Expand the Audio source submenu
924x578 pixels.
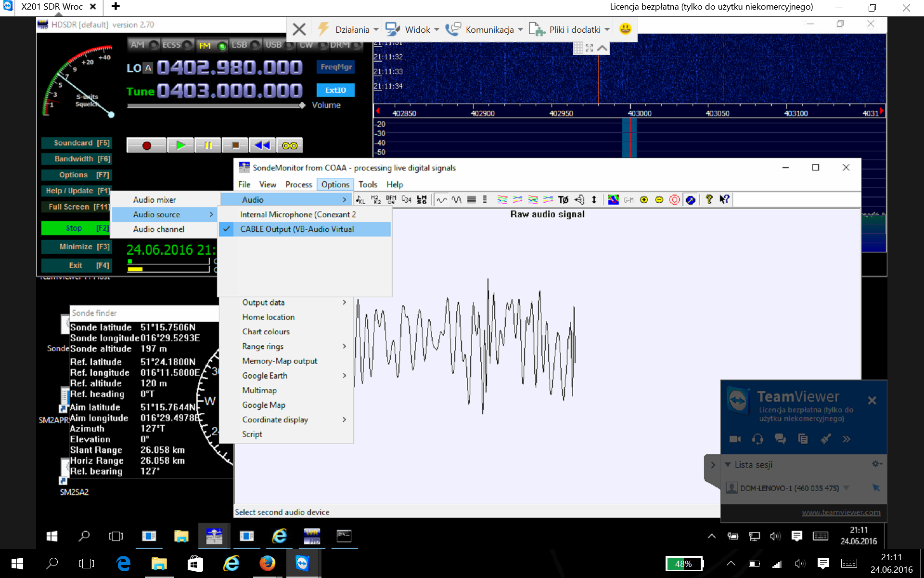[165, 214]
